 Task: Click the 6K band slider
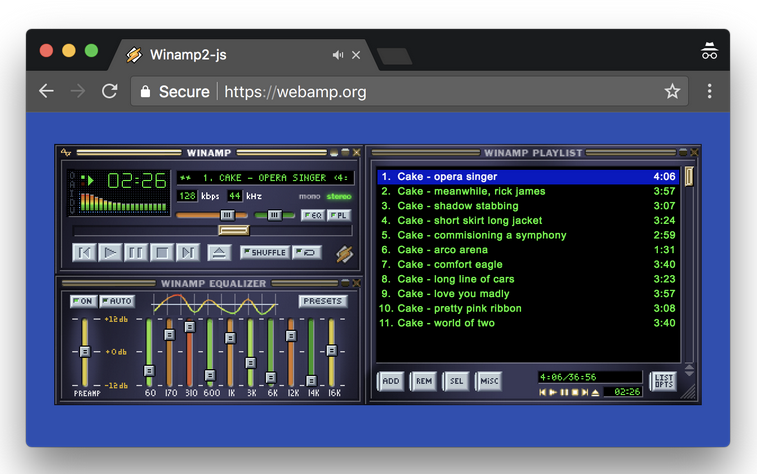point(271,377)
